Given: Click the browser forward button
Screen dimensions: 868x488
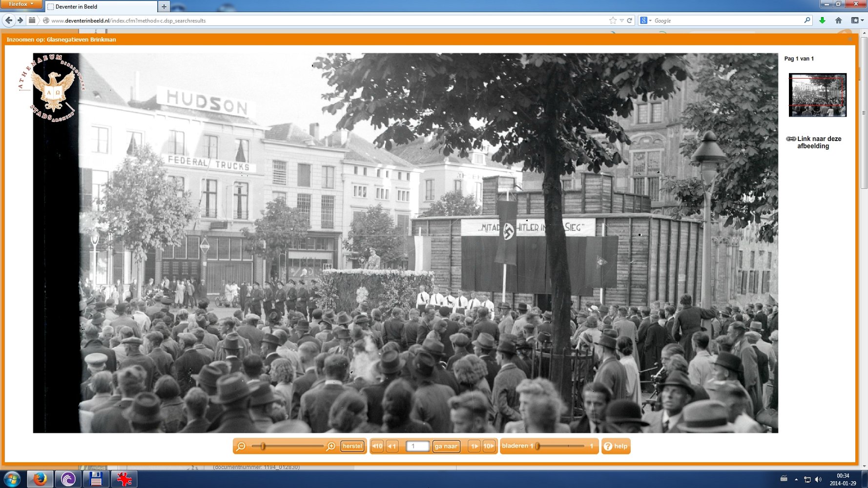Looking at the screenshot, I should pyautogui.click(x=20, y=20).
